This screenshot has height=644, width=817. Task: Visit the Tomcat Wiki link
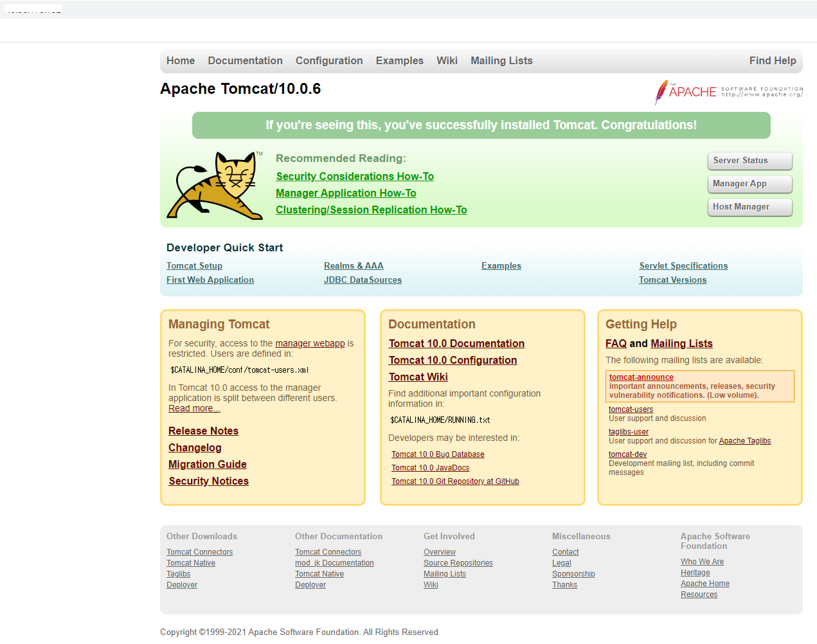tap(418, 377)
